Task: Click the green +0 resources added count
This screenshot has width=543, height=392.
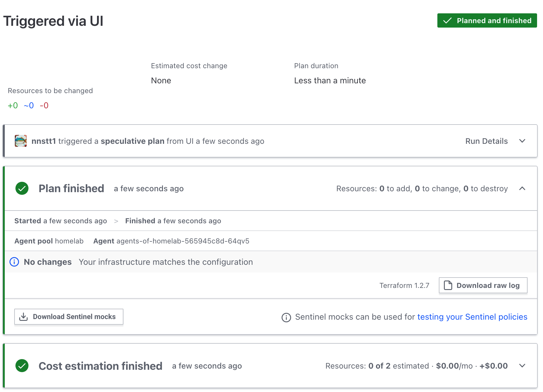Action: pos(13,106)
